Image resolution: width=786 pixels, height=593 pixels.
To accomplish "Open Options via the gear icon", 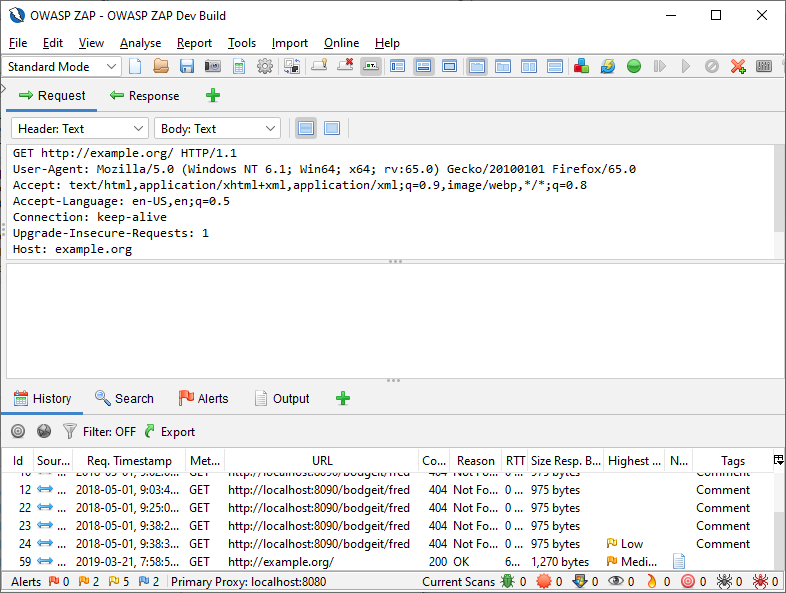I will [265, 67].
